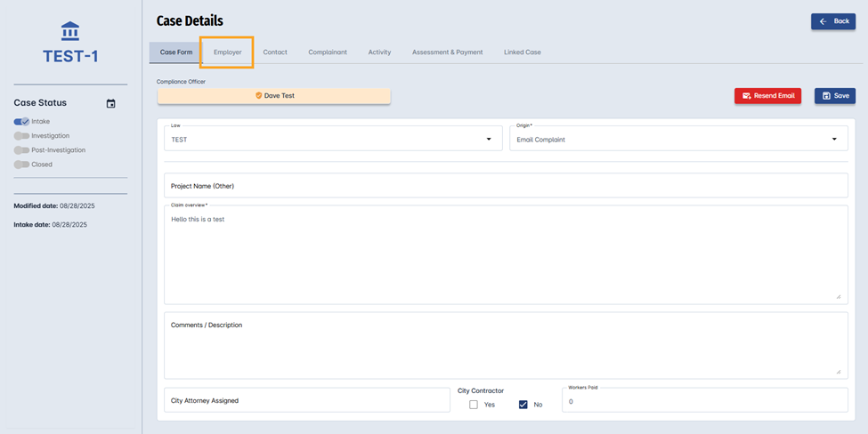Switch to the Employer tab
868x434 pixels.
click(228, 52)
